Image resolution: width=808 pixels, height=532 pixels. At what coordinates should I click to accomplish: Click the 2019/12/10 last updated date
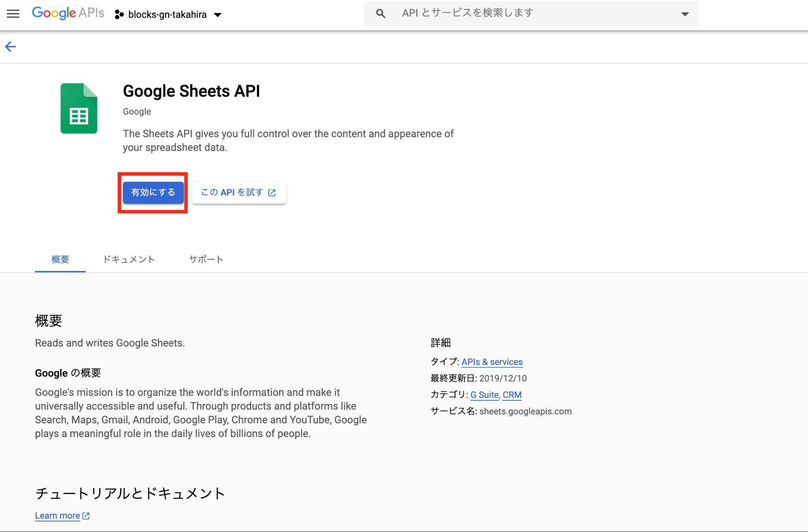pos(503,378)
